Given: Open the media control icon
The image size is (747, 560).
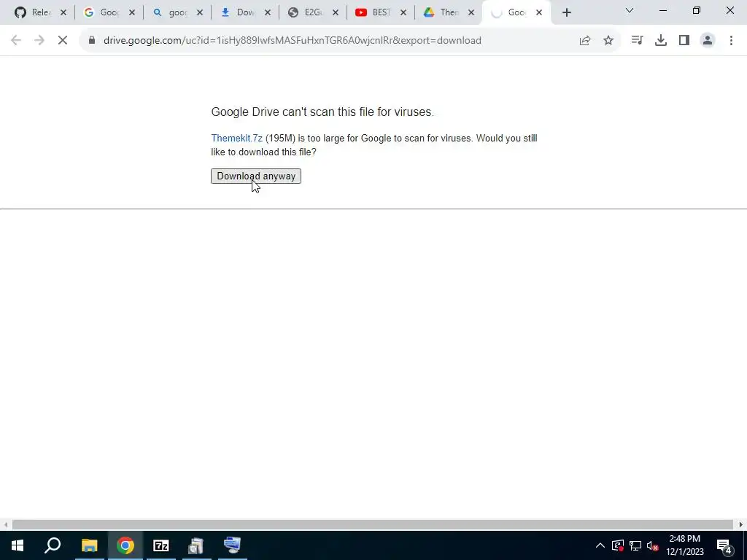Looking at the screenshot, I should tap(637, 41).
